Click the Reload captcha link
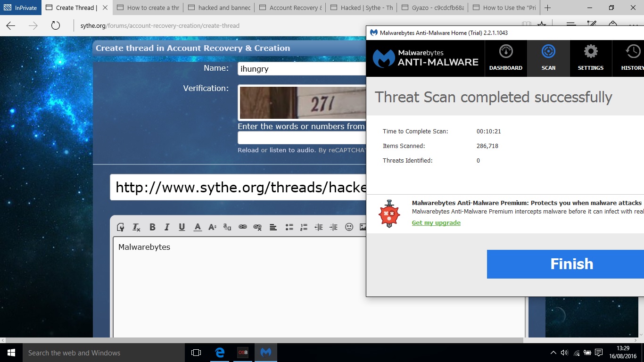Screen dimensions: 644x362 coord(248,150)
